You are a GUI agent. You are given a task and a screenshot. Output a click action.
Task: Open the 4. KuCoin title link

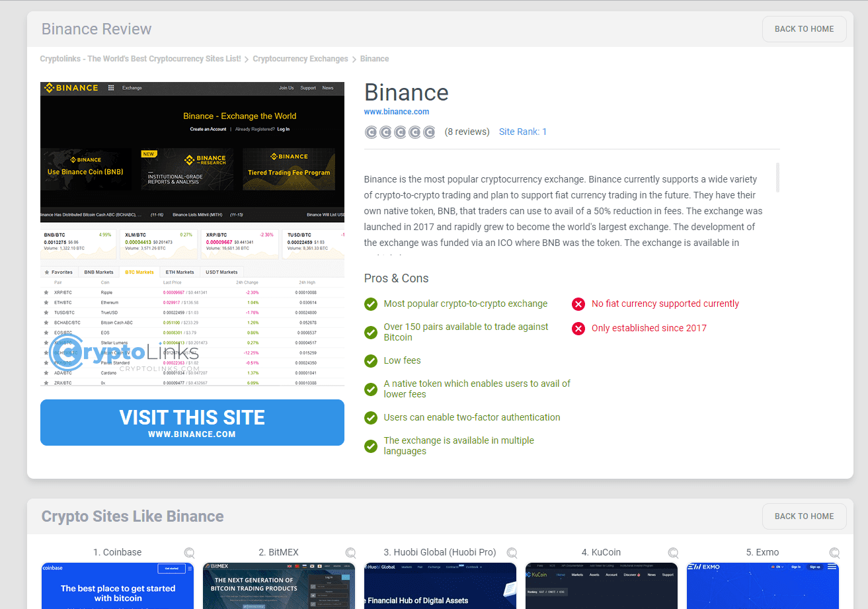coord(601,552)
